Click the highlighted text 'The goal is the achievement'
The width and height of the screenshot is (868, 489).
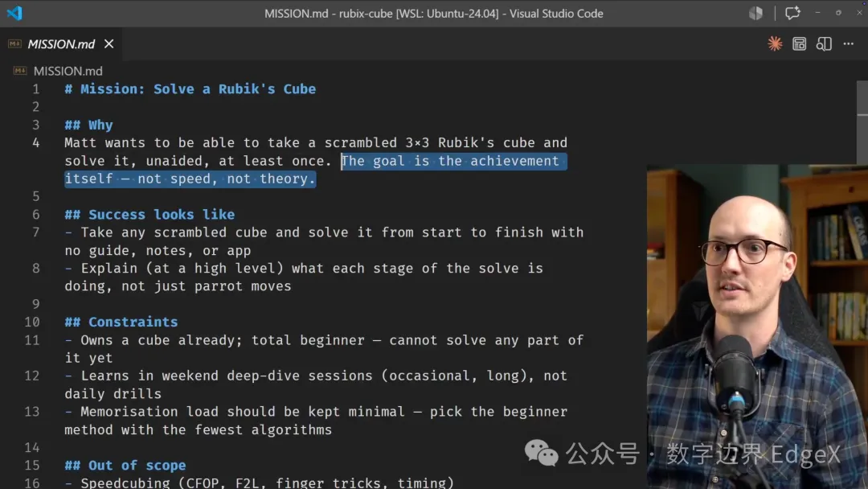coord(450,161)
